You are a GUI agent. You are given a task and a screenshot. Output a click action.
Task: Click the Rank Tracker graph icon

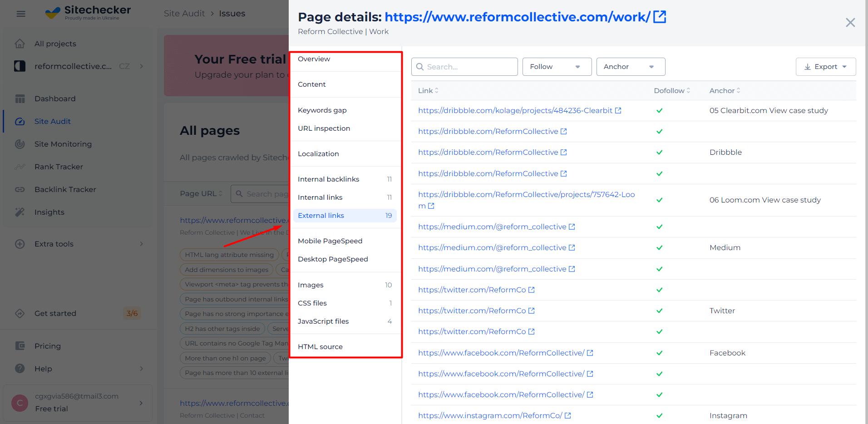click(x=20, y=167)
